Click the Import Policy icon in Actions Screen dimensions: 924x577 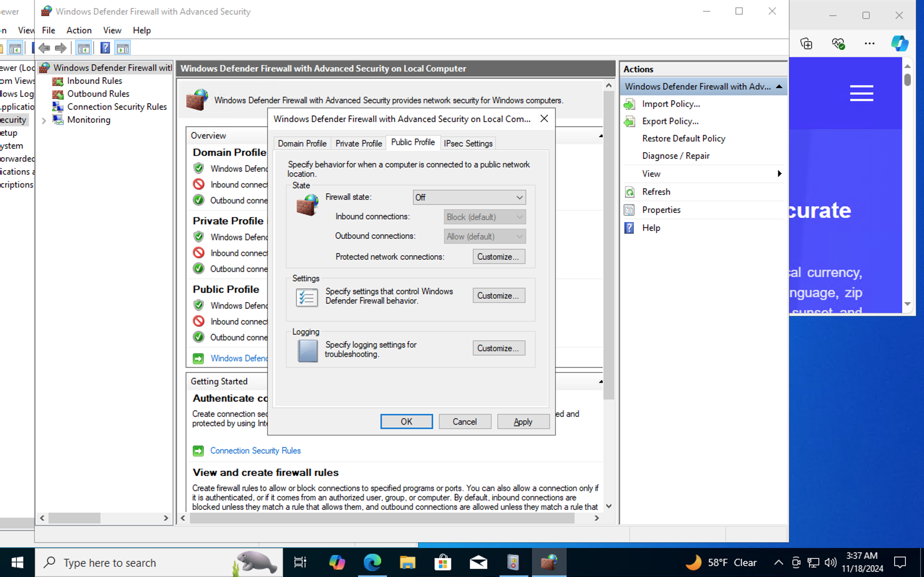coord(629,104)
